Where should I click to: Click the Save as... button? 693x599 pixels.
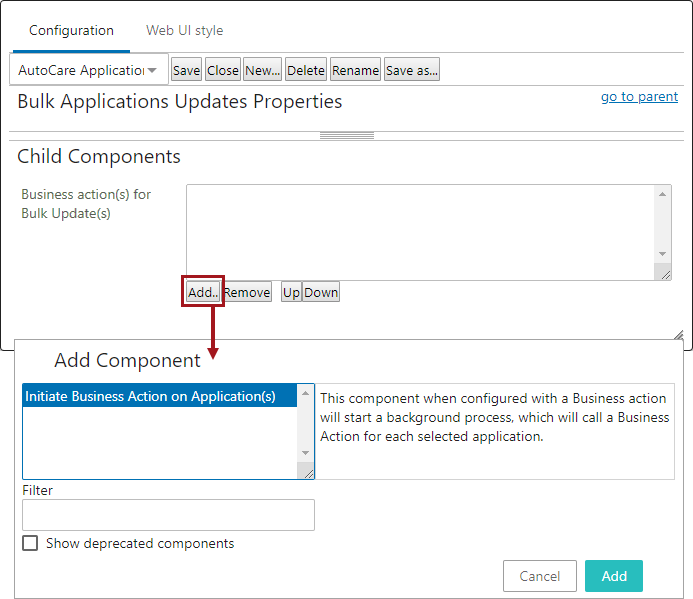412,70
